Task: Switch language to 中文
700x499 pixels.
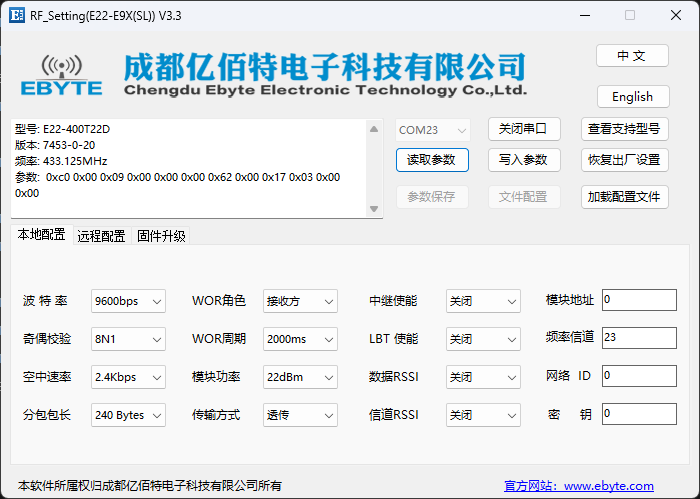Action: tap(631, 56)
